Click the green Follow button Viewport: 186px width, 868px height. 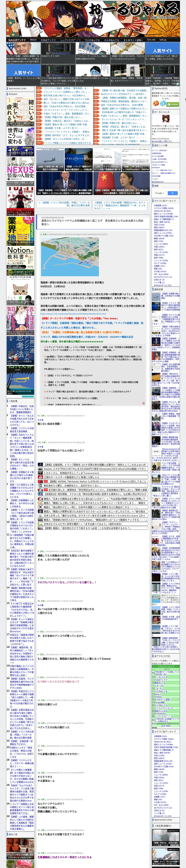(x=173, y=104)
